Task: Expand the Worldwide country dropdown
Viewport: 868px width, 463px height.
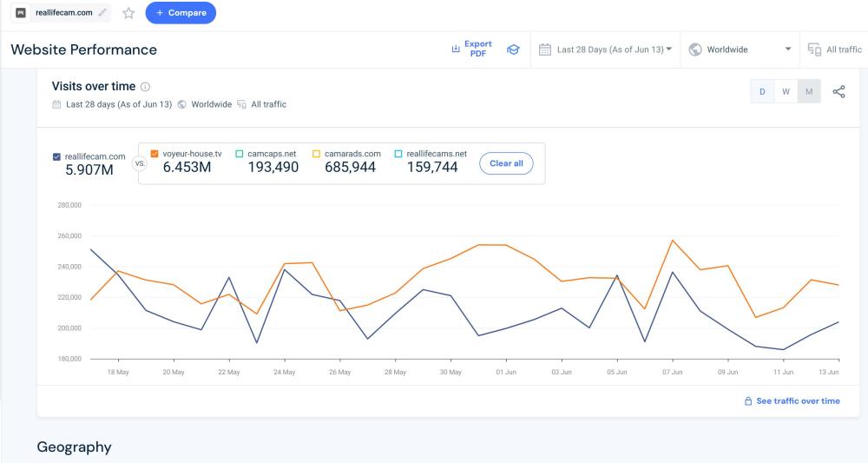Action: 740,50
